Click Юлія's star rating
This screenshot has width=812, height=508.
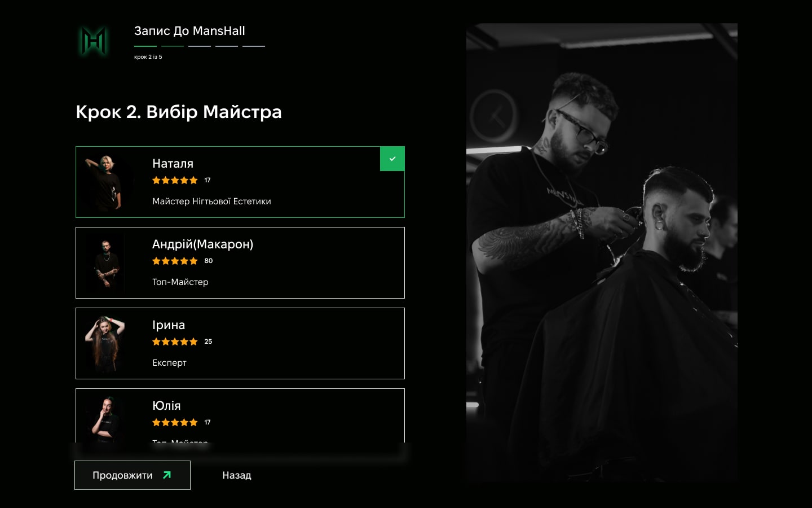[x=175, y=422]
